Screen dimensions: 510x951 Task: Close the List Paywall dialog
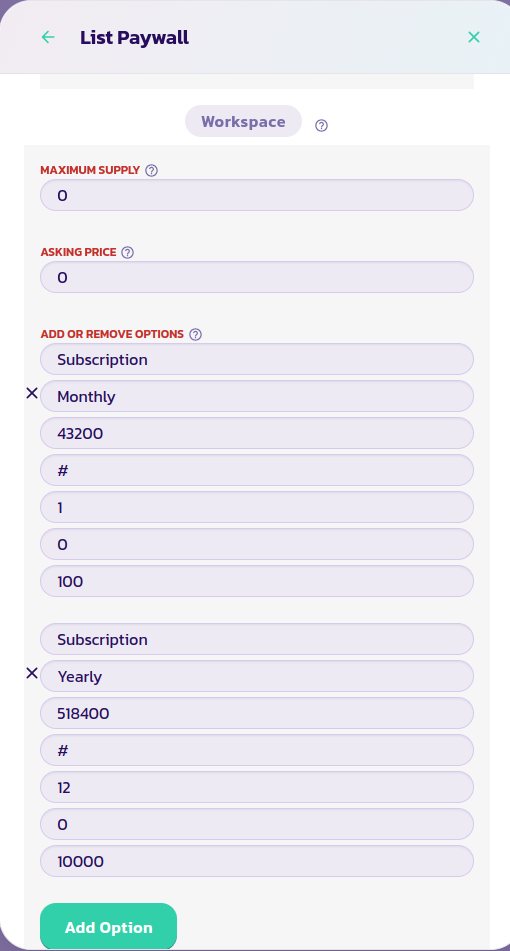click(474, 38)
